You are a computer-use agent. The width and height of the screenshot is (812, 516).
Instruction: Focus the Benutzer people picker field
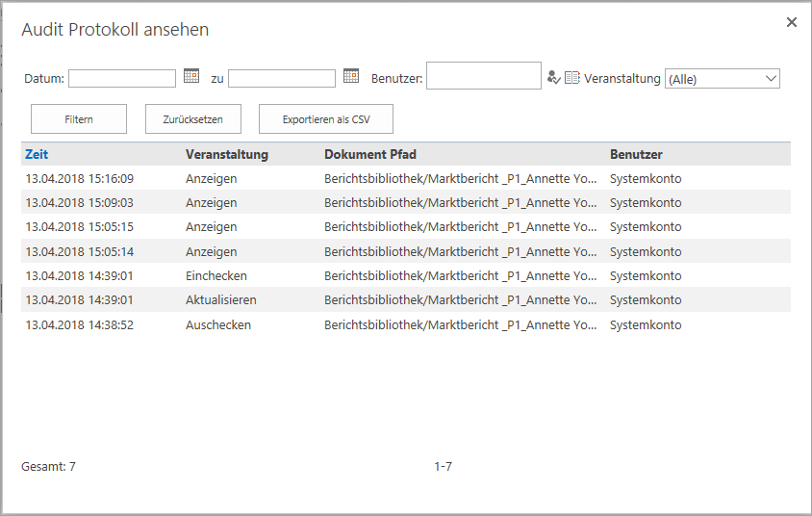click(x=484, y=76)
